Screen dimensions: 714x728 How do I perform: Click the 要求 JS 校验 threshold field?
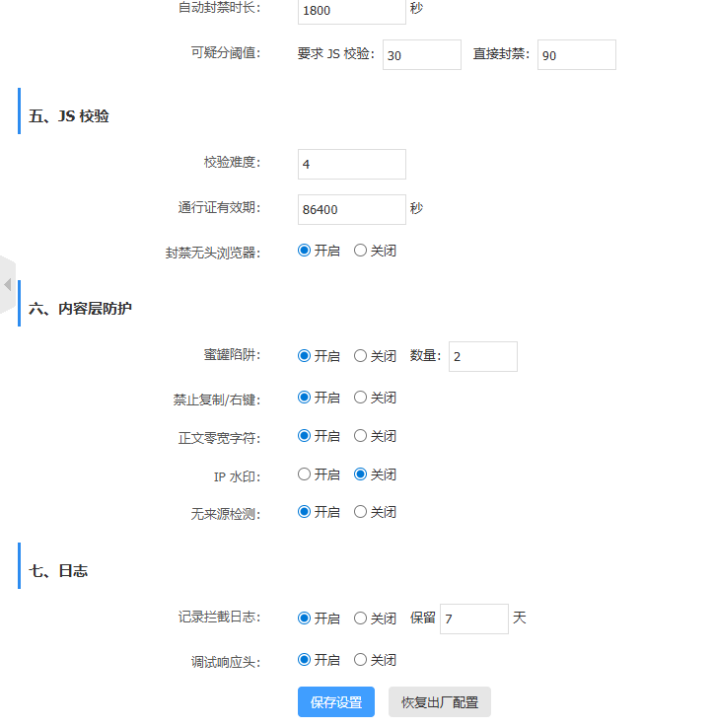[x=421, y=55]
